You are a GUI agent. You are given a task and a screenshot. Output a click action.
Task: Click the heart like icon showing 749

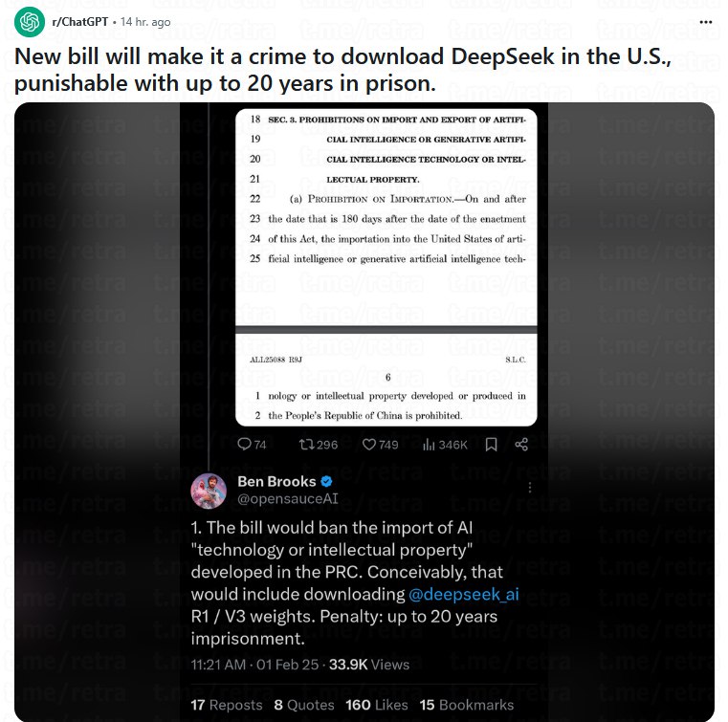pyautogui.click(x=369, y=445)
